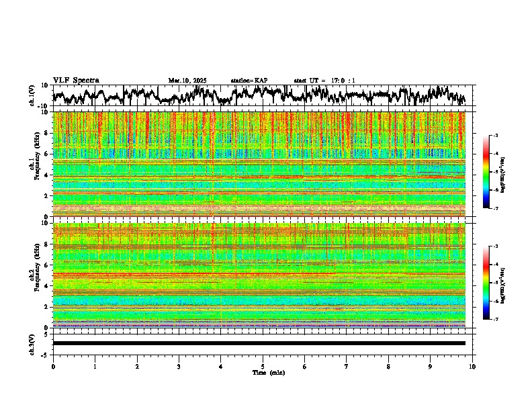
Task: Click the "-3" label on ch.2 color scale
Action: coord(496,246)
